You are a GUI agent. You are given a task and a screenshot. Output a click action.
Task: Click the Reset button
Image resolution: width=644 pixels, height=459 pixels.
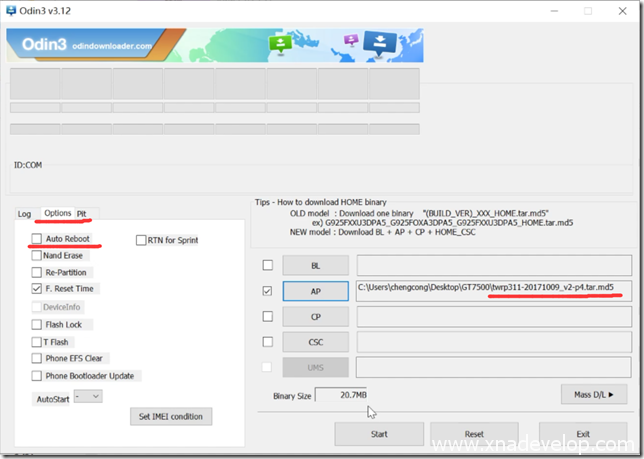(x=474, y=435)
